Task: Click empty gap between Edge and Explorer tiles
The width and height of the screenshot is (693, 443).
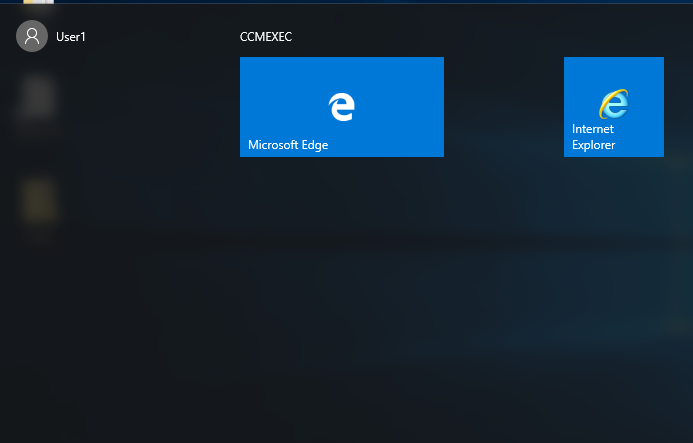Action: click(x=503, y=107)
